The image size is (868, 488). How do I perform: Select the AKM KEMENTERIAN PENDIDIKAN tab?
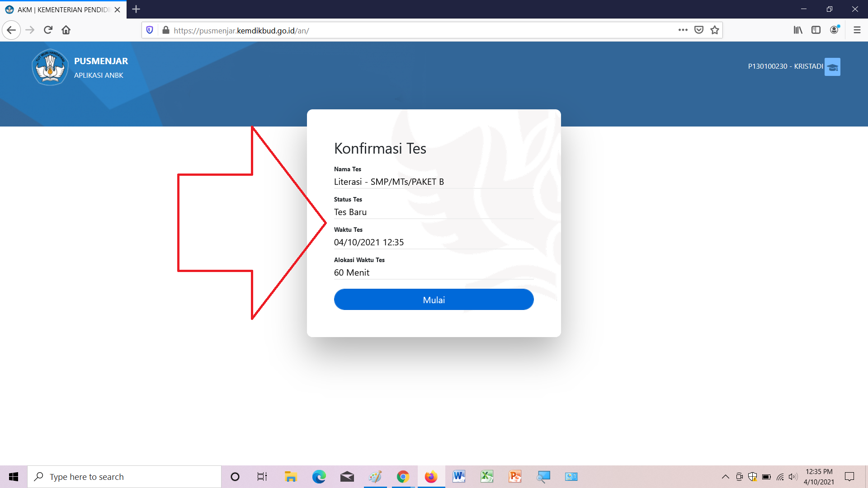[59, 9]
